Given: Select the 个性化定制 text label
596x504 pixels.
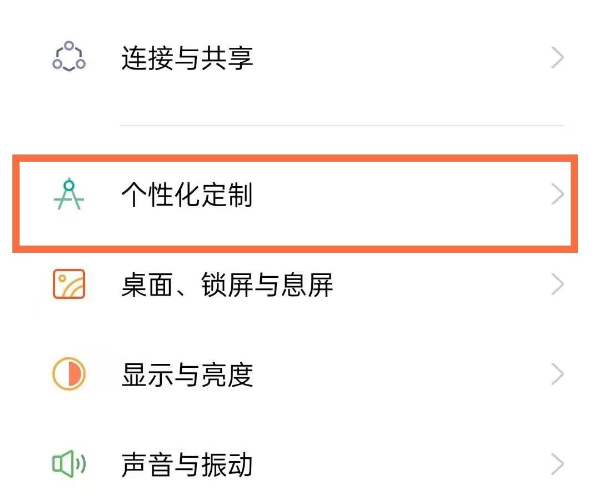Looking at the screenshot, I should tap(187, 195).
